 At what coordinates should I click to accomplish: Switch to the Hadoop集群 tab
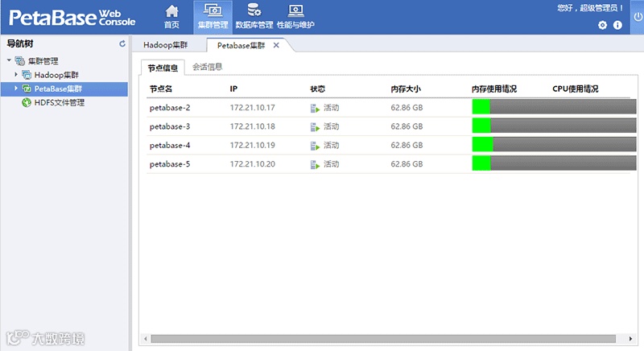pyautogui.click(x=166, y=45)
